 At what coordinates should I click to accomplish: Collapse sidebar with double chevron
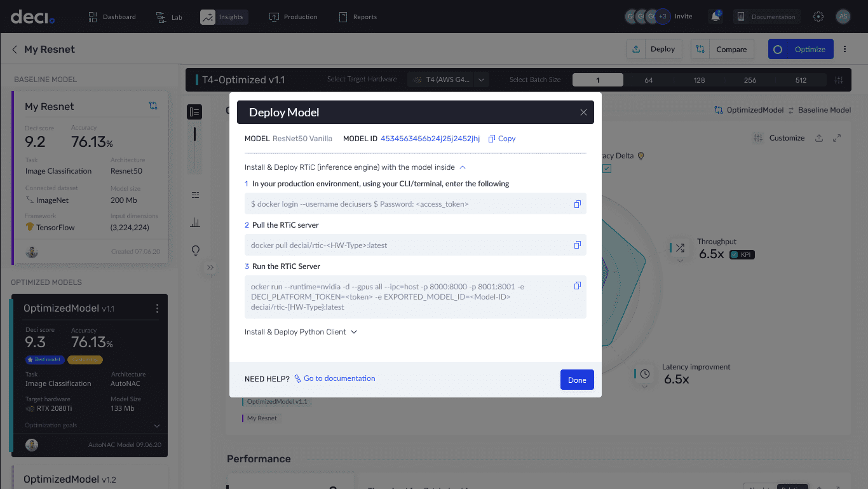coord(210,268)
